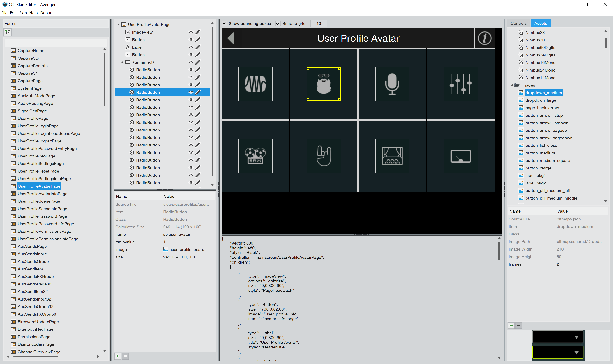The height and width of the screenshot is (364, 613).
Task: Click the new form icon under Forms
Action: pyautogui.click(x=8, y=32)
